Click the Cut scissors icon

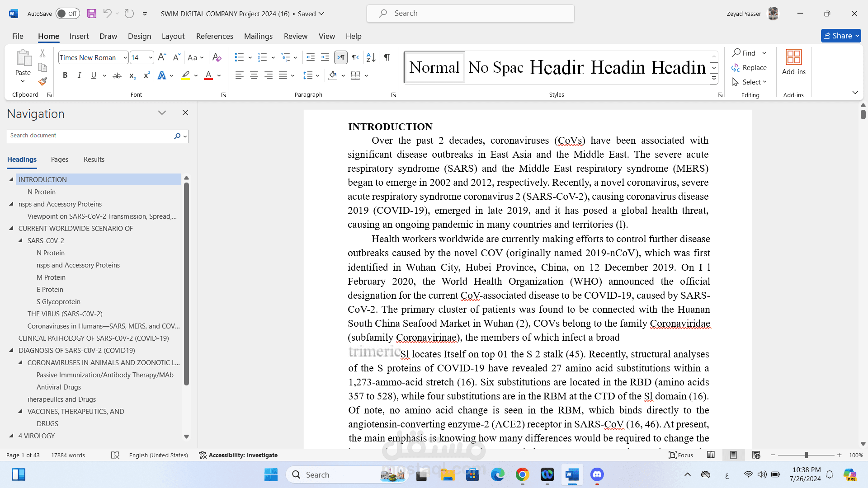click(x=42, y=53)
